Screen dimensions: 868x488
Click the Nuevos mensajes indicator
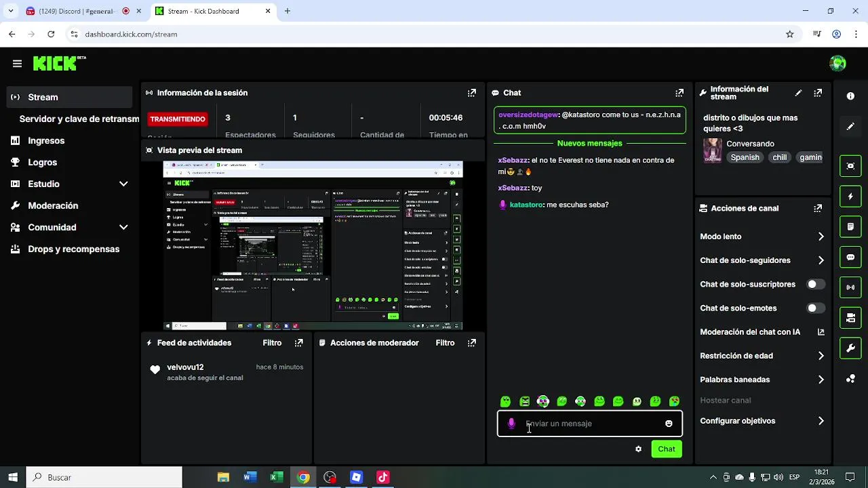[589, 144]
